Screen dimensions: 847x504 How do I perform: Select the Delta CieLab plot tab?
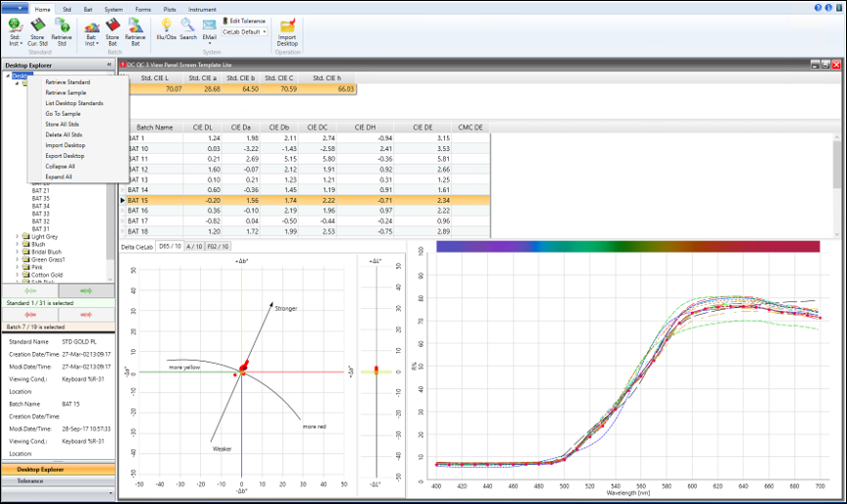tap(138, 247)
